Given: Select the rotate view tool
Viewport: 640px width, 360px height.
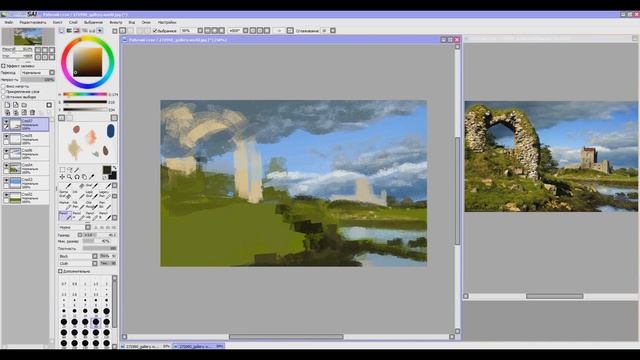Looking at the screenshot, I should (x=77, y=177).
